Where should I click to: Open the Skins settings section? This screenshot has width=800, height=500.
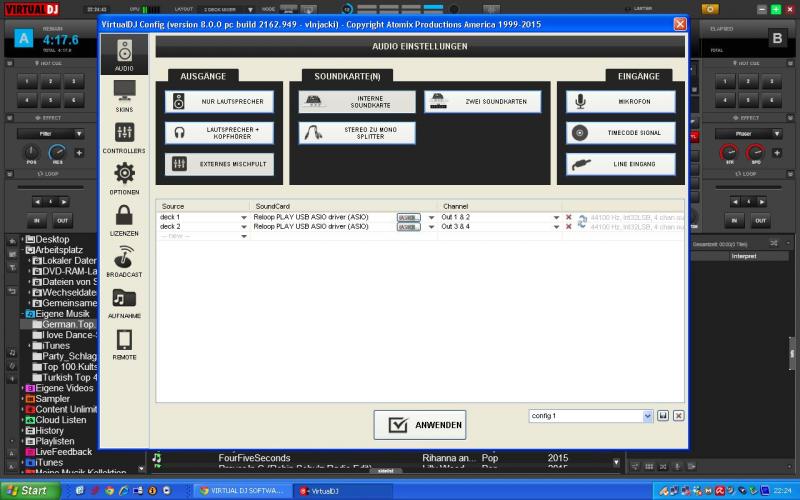(x=124, y=96)
